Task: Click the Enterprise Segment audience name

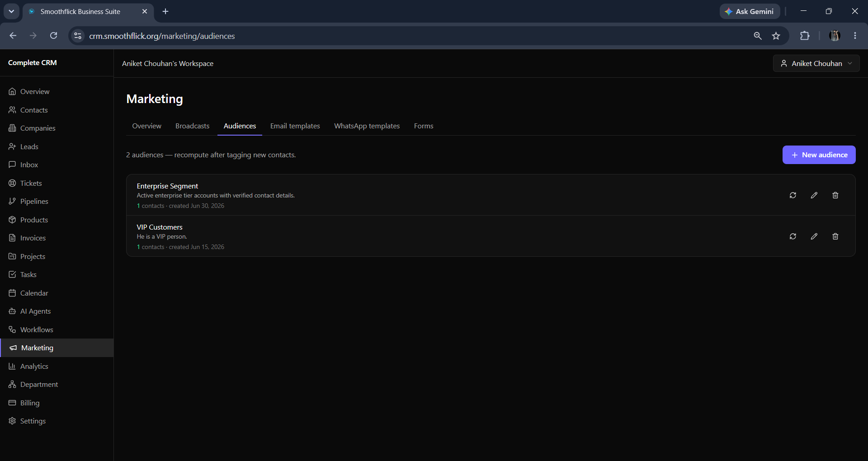Action: (x=167, y=186)
